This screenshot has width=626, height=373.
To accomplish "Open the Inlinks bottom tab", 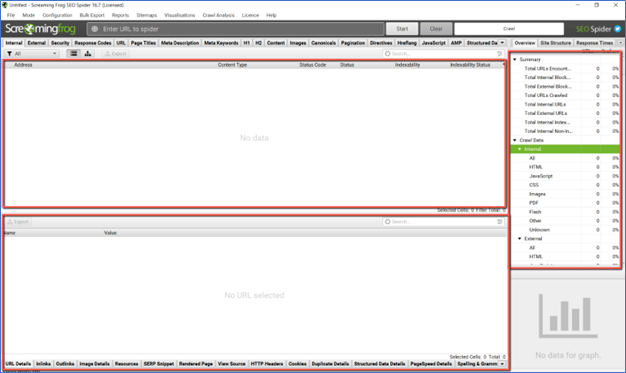I will point(43,364).
